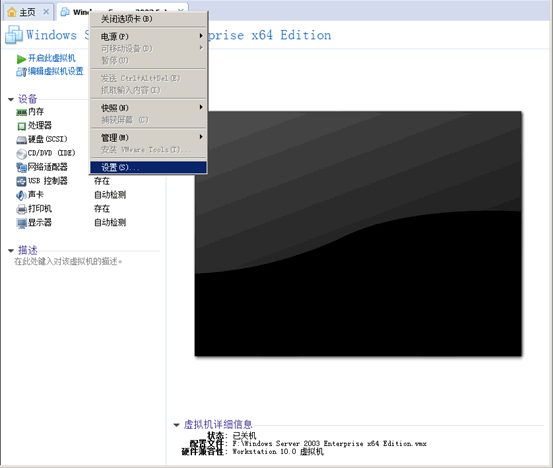Click 自动检测 value in sound card row
Image resolution: width=553 pixels, height=468 pixels.
tap(110, 195)
